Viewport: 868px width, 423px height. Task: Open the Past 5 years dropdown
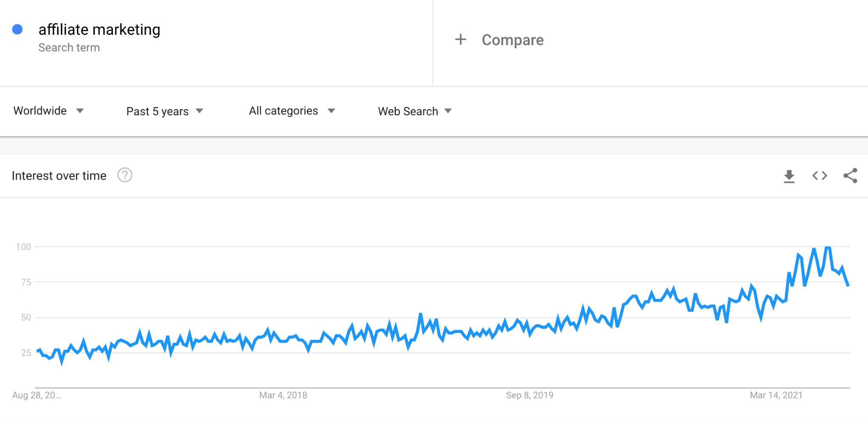[164, 111]
